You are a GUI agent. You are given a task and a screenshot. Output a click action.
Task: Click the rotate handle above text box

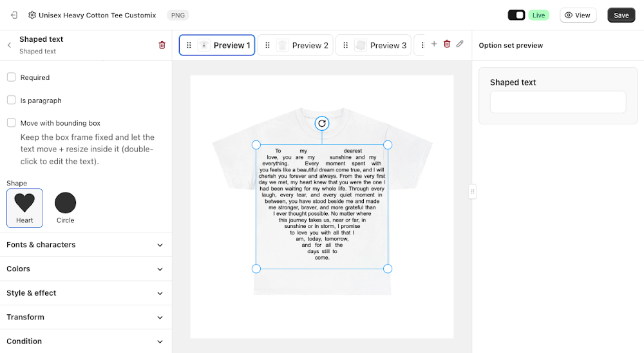click(x=322, y=123)
